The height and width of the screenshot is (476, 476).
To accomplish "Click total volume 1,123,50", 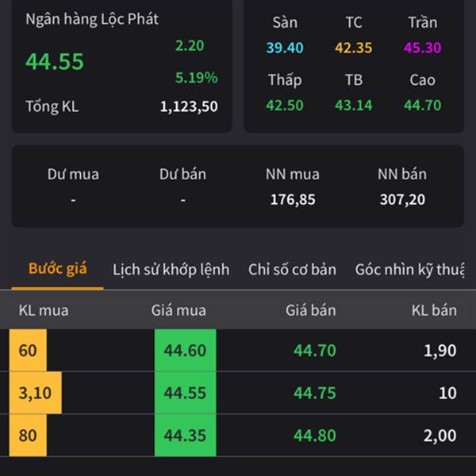I will point(189,106).
